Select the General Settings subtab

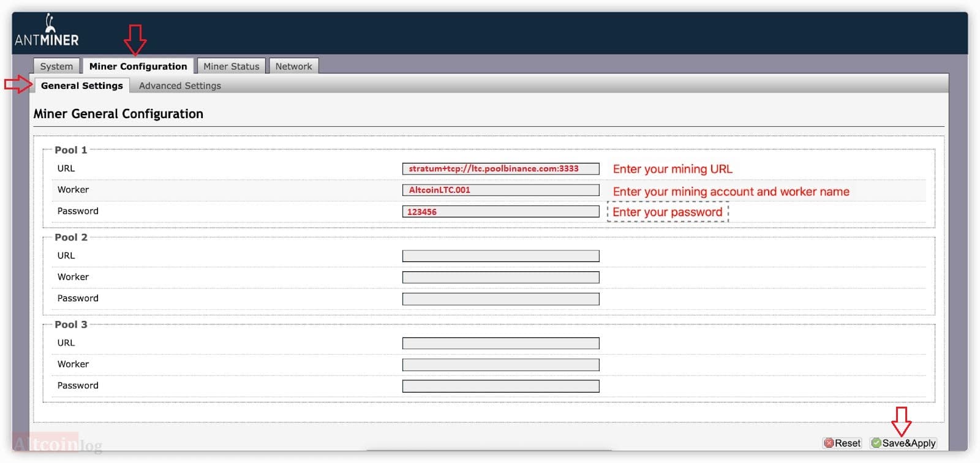pyautogui.click(x=82, y=86)
